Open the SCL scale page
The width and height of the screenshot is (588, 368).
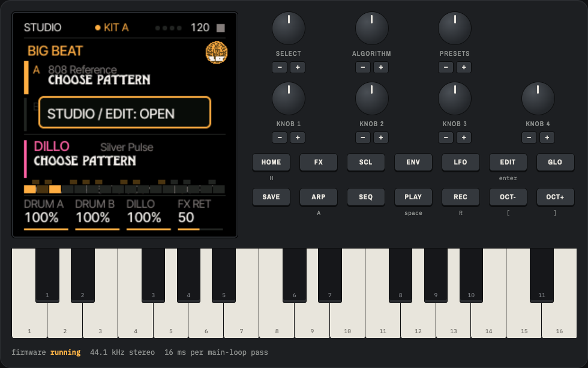click(x=365, y=162)
